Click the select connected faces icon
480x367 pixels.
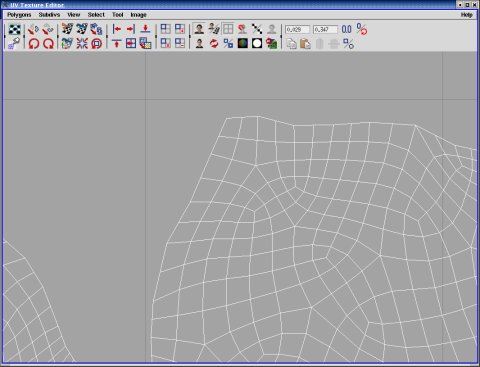coord(145,43)
